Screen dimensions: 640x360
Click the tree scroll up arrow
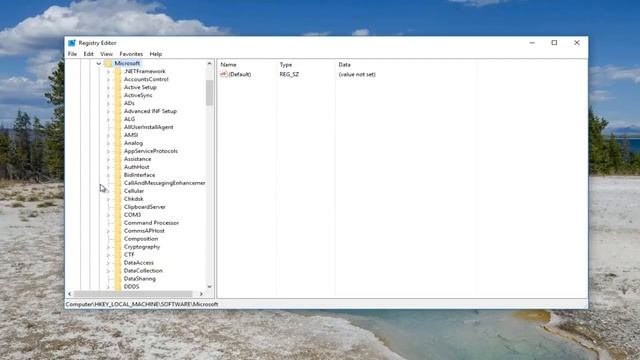[209, 64]
